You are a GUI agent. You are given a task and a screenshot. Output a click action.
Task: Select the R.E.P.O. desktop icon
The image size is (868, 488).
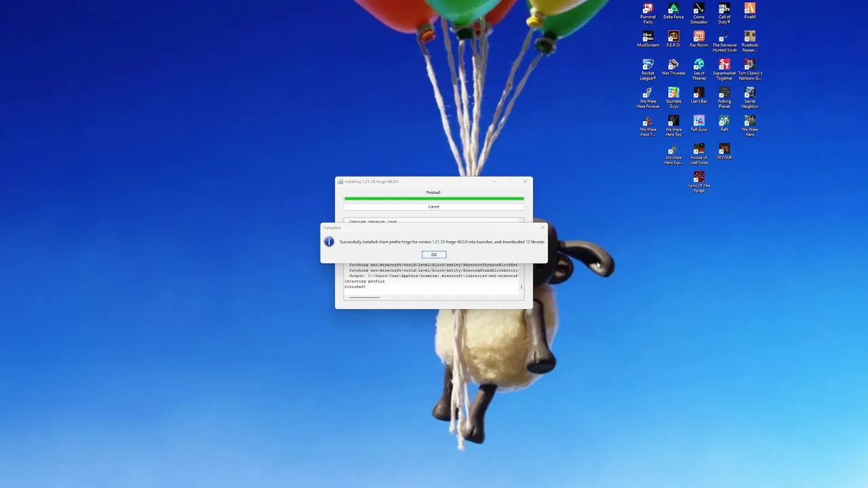[673, 39]
